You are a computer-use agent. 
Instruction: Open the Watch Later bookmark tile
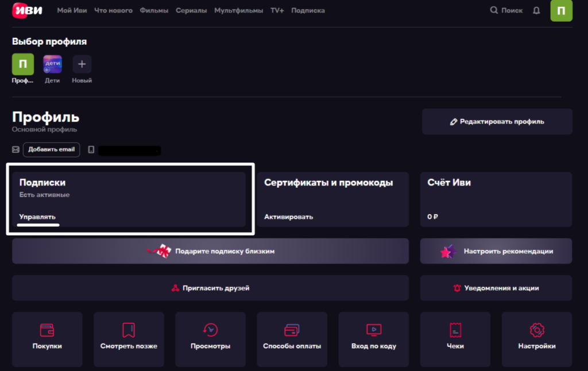click(x=129, y=339)
